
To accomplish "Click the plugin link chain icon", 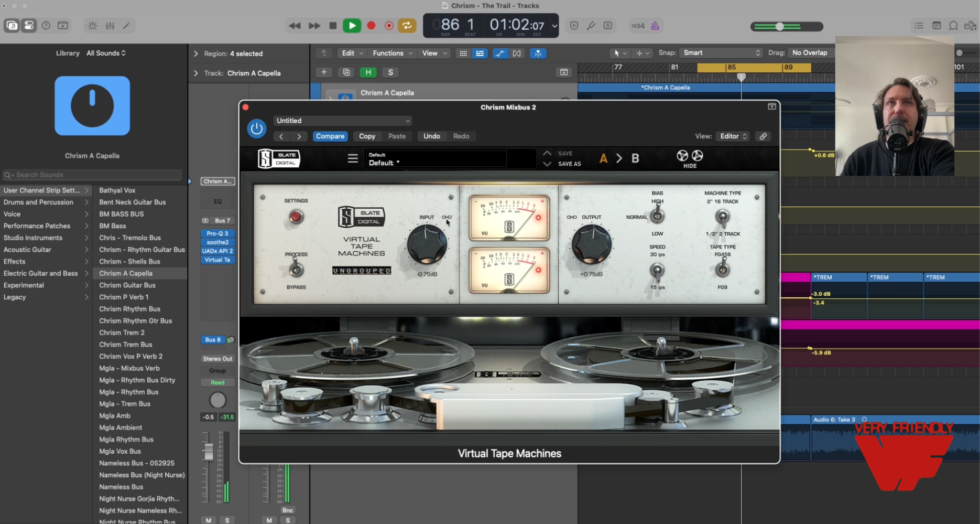I will (x=763, y=136).
